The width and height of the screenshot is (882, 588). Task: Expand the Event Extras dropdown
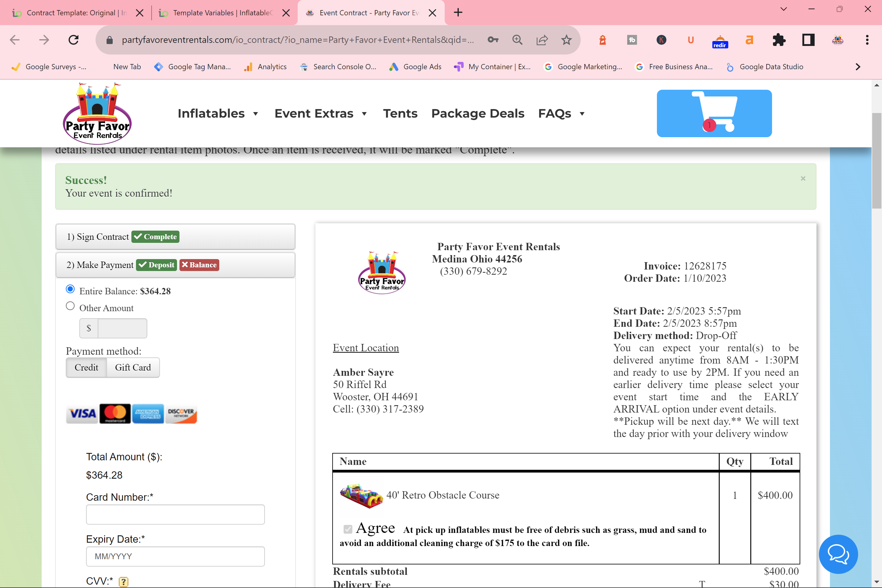click(x=320, y=113)
